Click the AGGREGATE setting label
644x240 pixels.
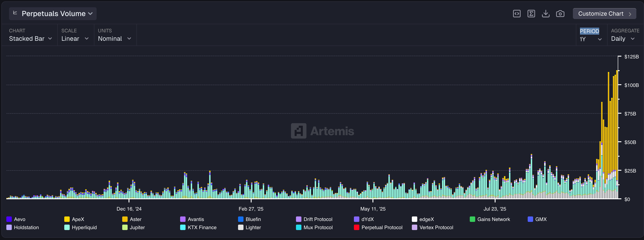[625, 31]
